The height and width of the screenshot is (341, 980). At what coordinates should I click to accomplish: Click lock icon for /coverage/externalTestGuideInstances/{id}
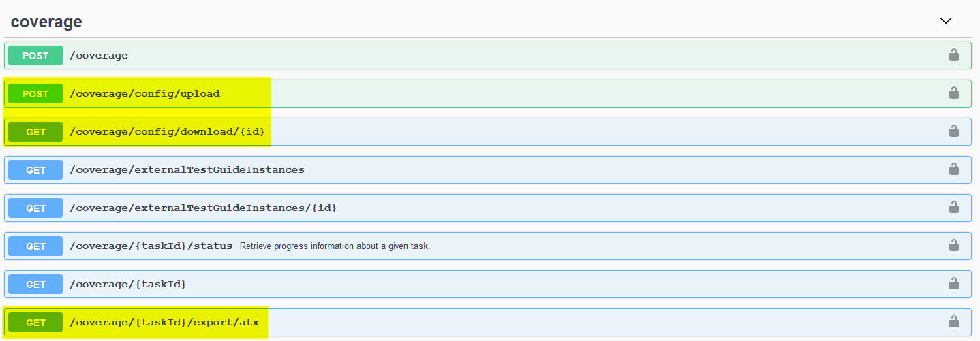tap(954, 208)
